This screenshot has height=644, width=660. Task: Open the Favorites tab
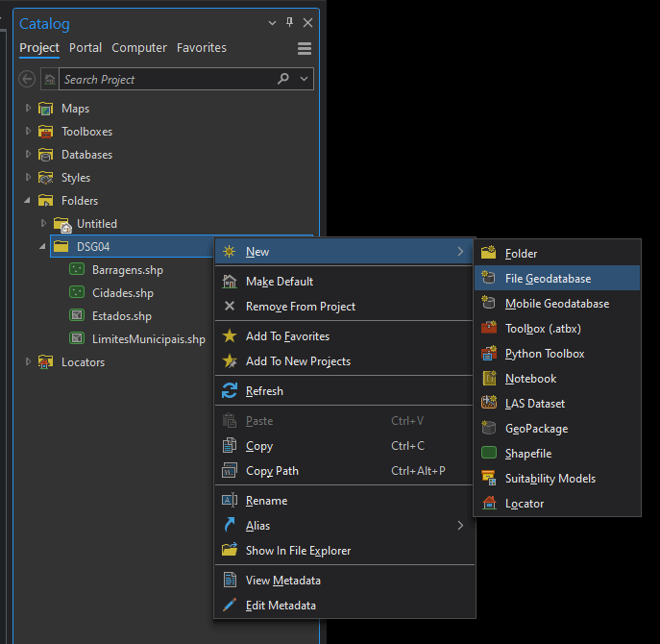pos(202,47)
